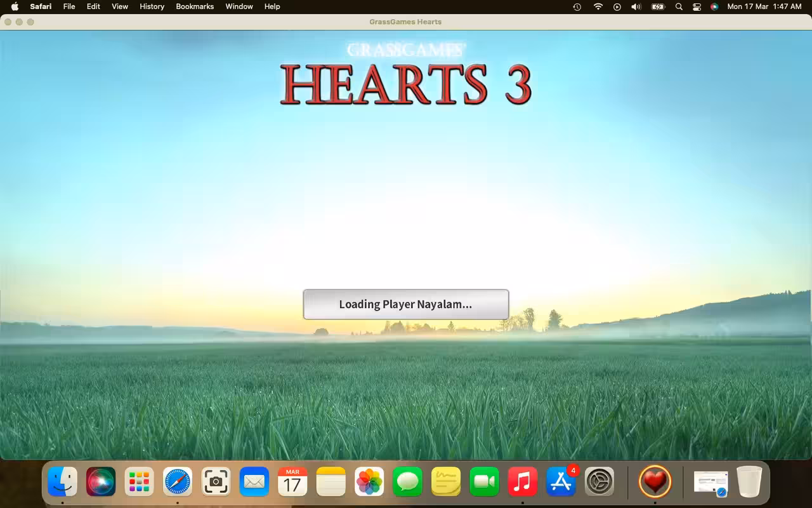Open Stickies from the Dock

tap(446, 482)
